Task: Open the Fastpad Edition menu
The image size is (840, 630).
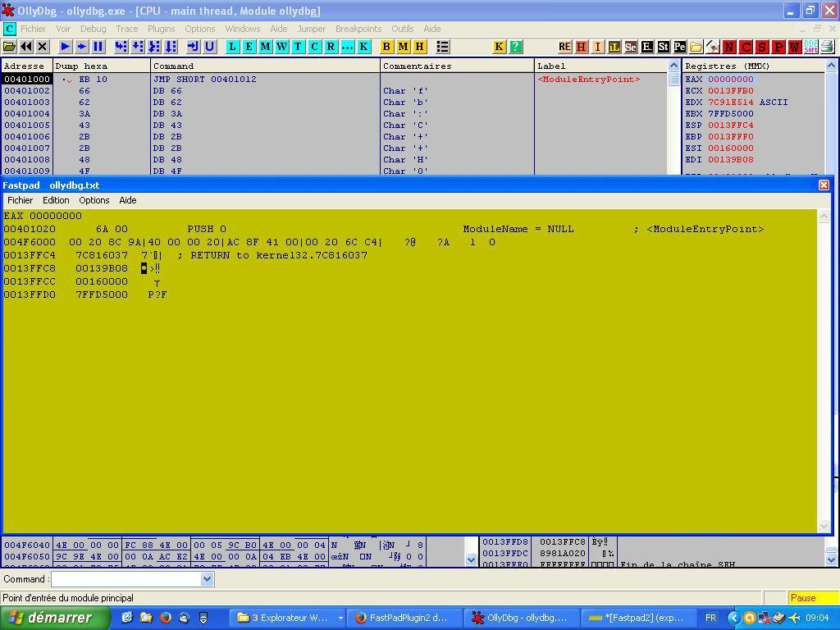Action: click(x=56, y=200)
